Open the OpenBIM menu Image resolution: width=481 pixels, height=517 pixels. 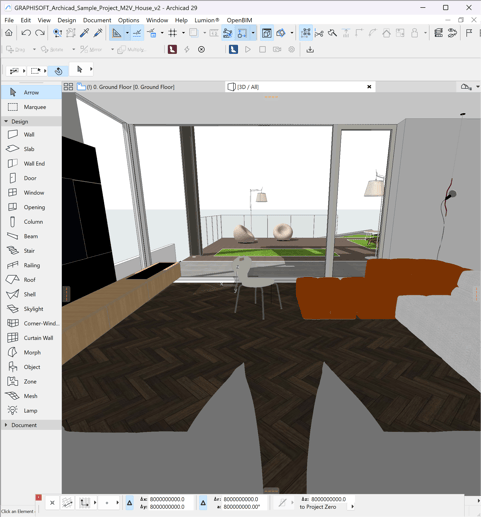pyautogui.click(x=239, y=20)
